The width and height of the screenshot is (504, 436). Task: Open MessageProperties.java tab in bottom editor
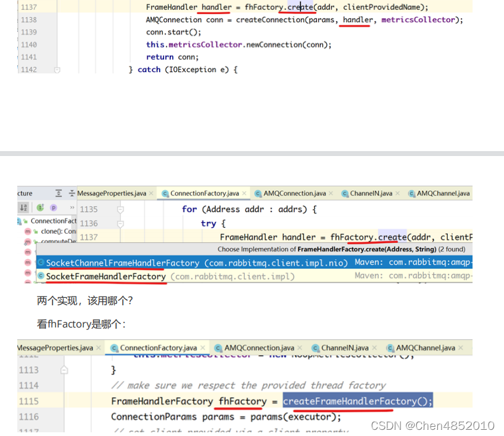pos(56,348)
